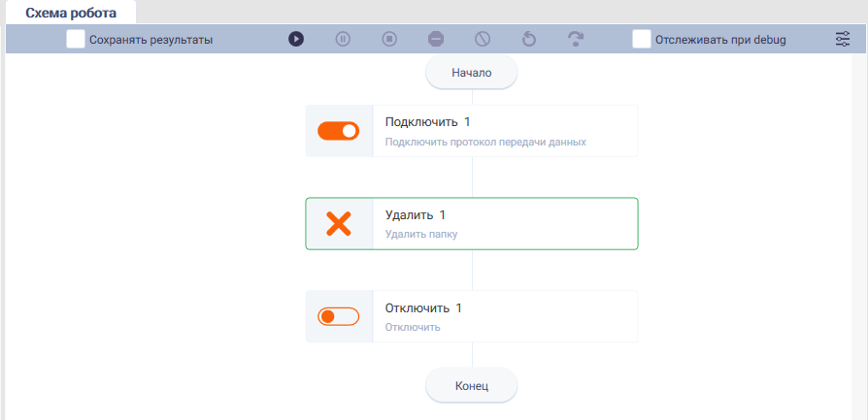Click the Конец end node
The image size is (868, 420).
[472, 386]
